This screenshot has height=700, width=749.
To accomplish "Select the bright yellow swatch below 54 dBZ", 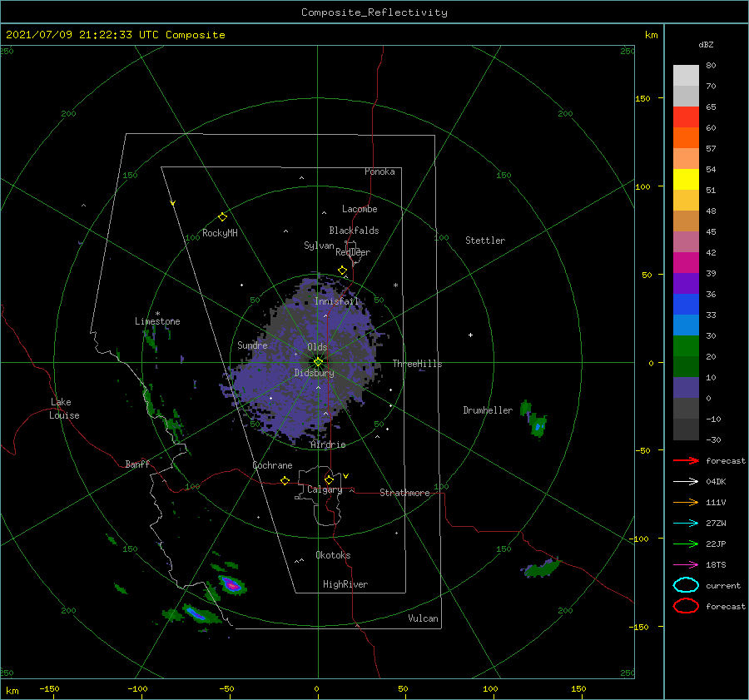I will coord(686,179).
